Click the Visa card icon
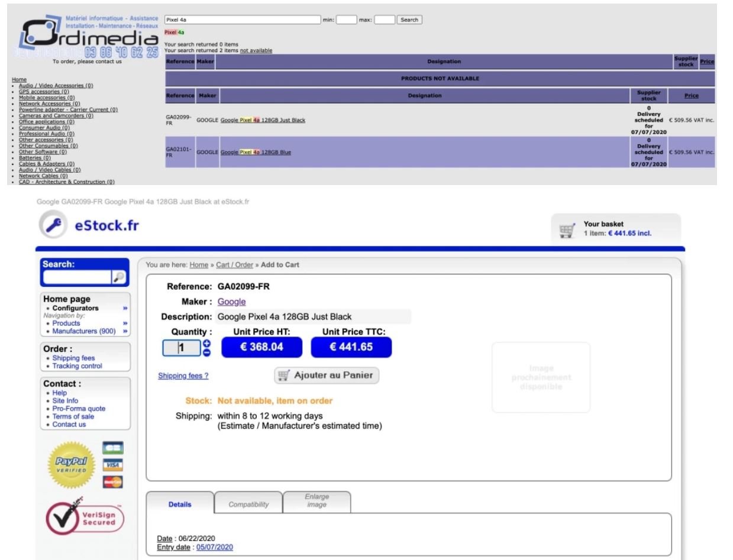Screen dimensions: 733x560 (x=109, y=464)
